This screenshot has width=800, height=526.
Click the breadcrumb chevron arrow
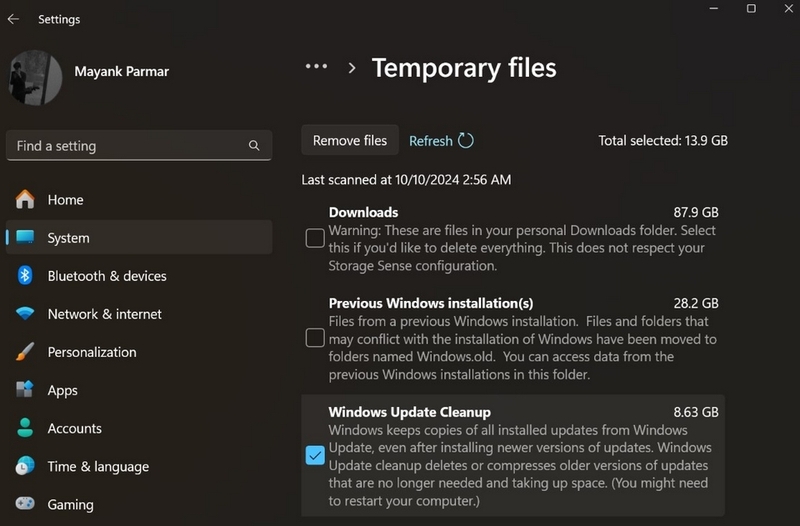click(x=352, y=68)
